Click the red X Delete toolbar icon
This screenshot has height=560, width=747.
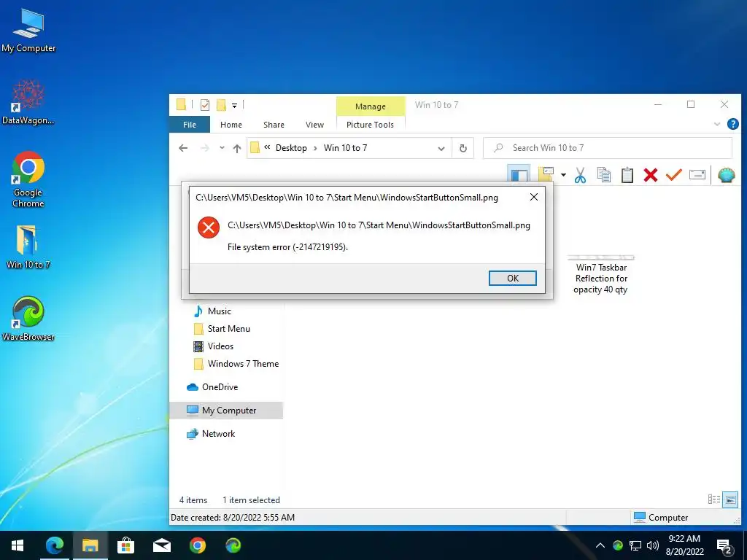click(651, 175)
